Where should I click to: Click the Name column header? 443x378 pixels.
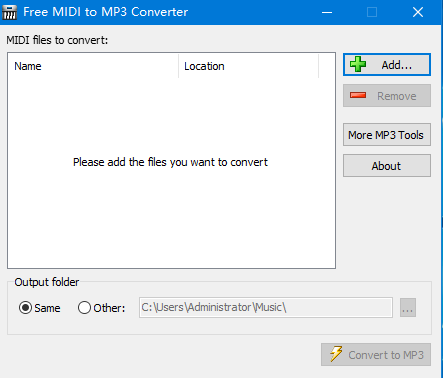coord(93,66)
